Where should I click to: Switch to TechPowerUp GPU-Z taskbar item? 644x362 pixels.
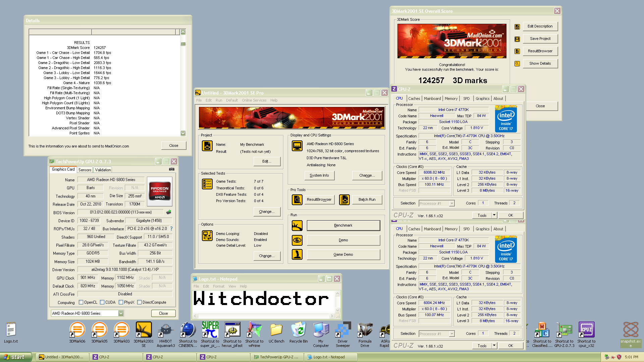277,357
